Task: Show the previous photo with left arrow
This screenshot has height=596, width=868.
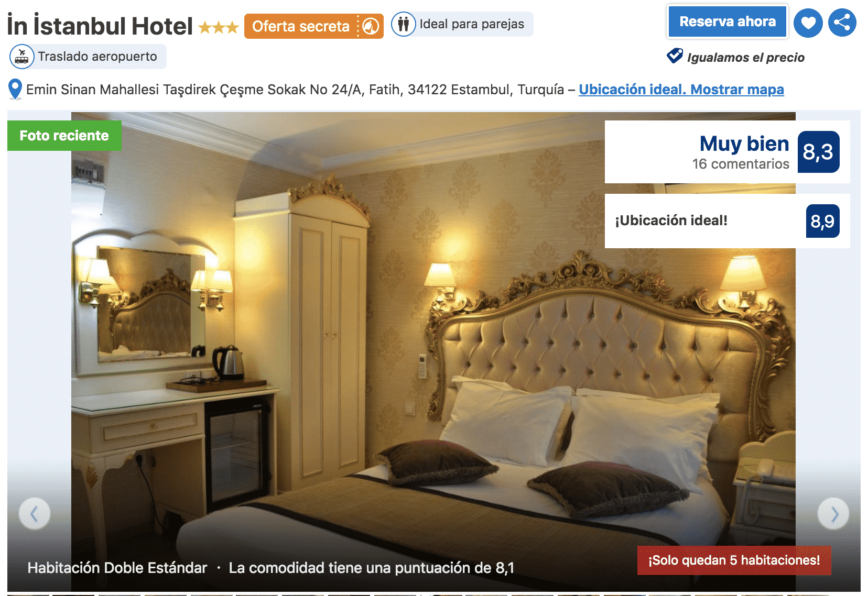Action: pyautogui.click(x=35, y=514)
